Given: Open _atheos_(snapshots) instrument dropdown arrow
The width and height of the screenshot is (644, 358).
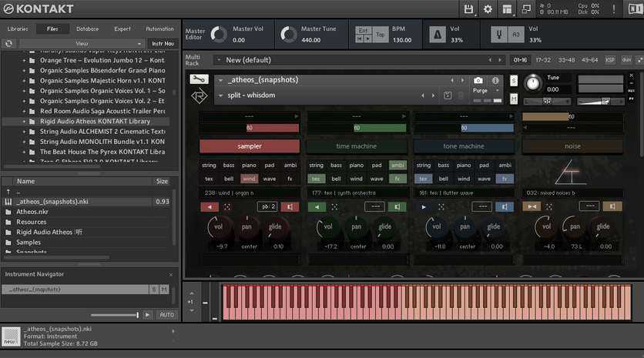Looking at the screenshot, I should 220,80.
